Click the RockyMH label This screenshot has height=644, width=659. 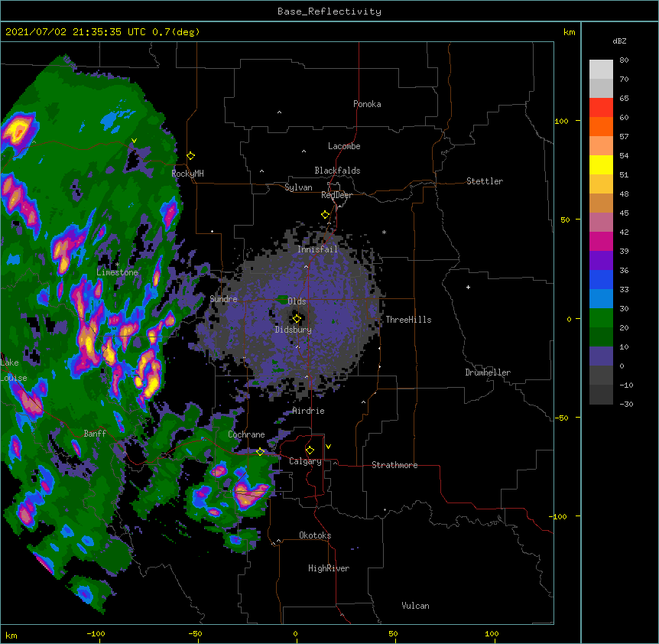(187, 174)
